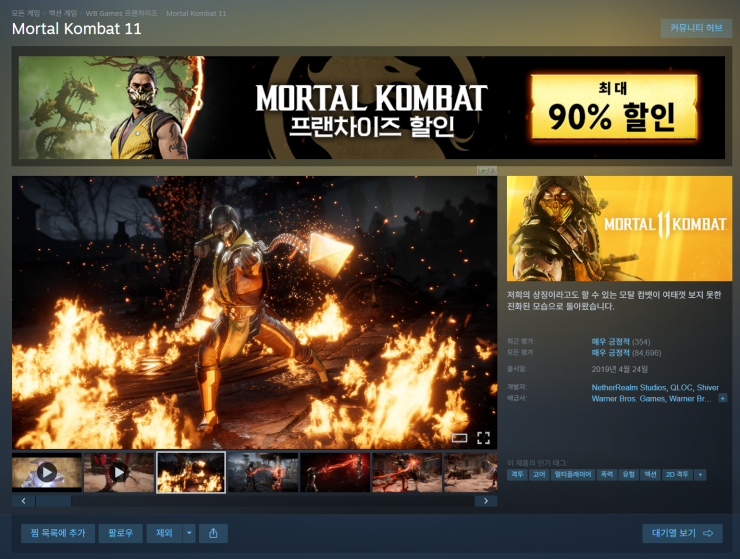Toggle theater mode icon on the media viewer
The image size is (740, 559).
point(459,438)
